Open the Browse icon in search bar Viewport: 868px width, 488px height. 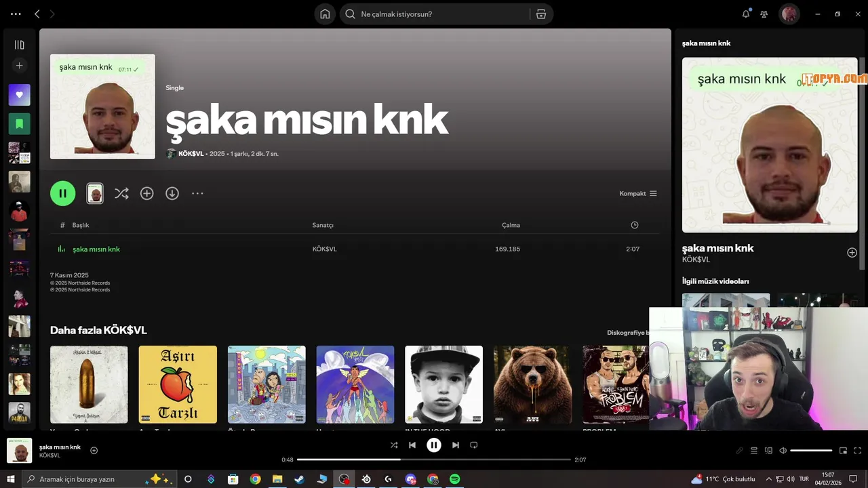pos(540,14)
